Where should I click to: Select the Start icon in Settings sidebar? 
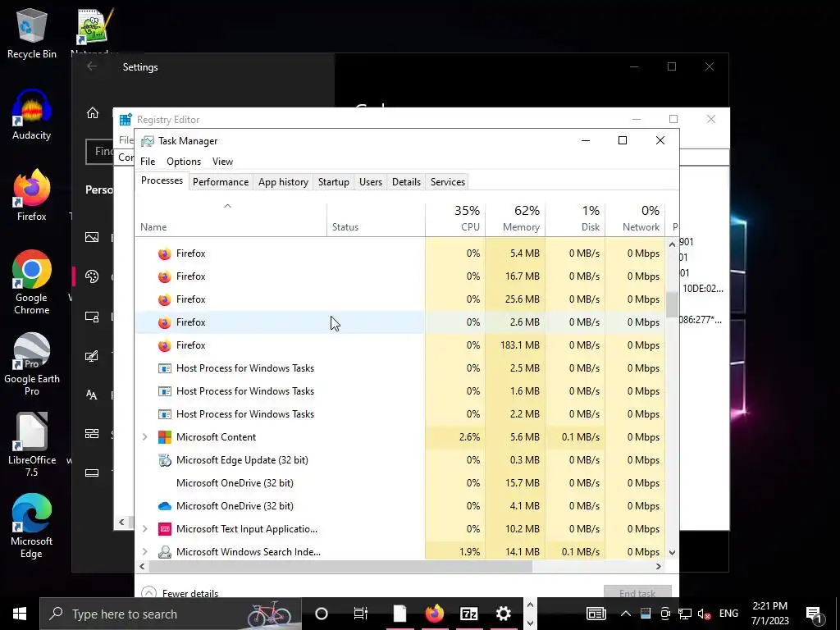92,433
